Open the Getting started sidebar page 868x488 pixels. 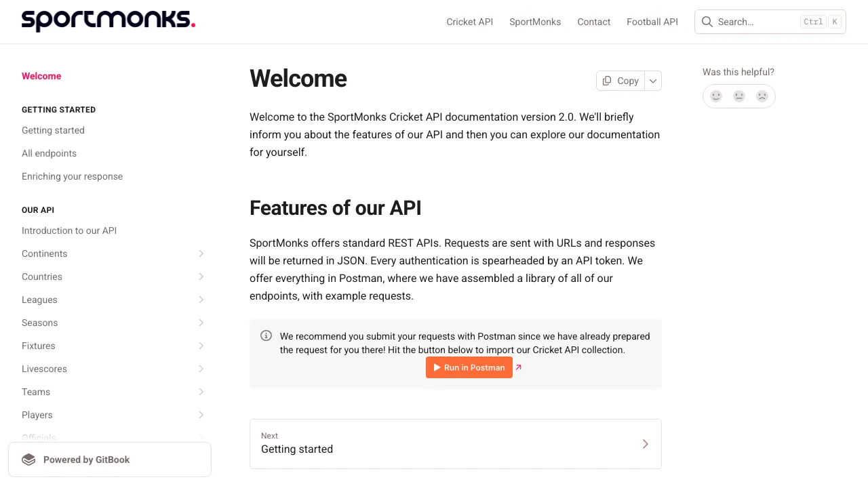53,130
